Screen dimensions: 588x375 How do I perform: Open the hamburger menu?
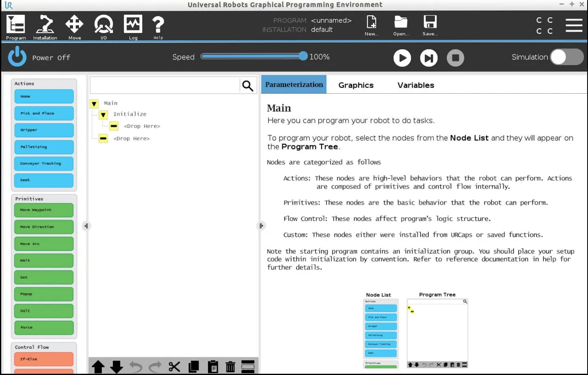tap(574, 25)
